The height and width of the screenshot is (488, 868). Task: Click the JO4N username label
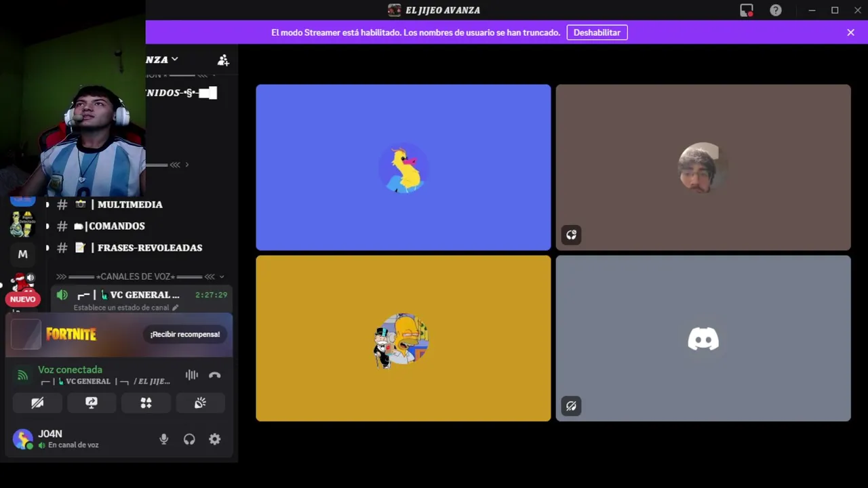point(50,434)
